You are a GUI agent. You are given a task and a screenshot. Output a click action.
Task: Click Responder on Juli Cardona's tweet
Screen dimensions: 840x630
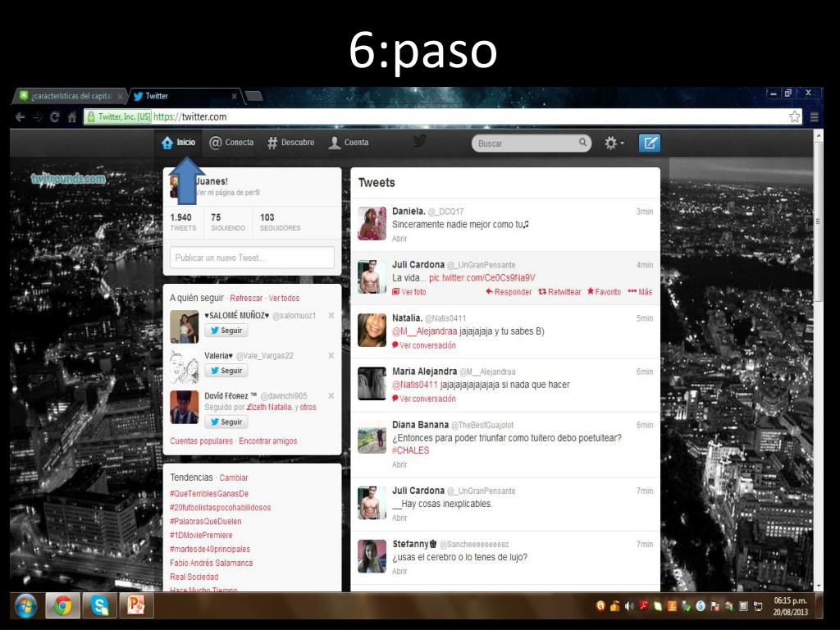point(509,292)
